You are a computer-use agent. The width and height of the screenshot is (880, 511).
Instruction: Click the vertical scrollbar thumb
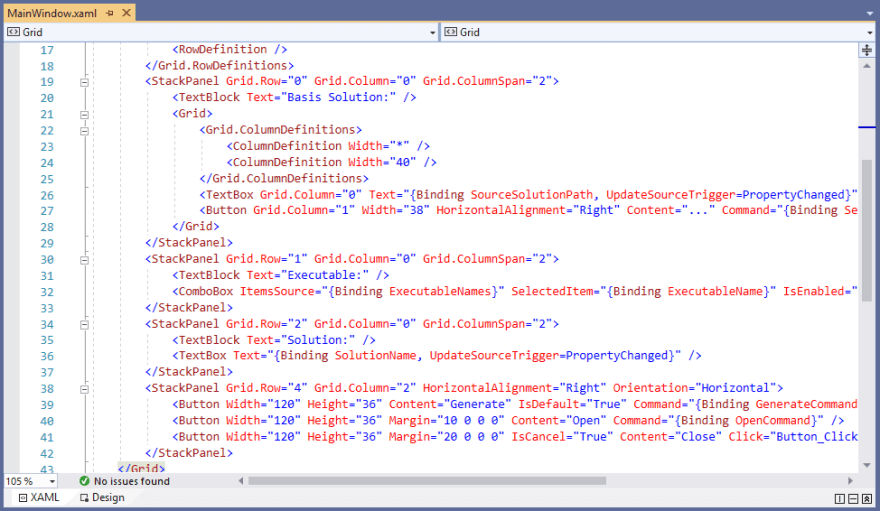pos(867,231)
